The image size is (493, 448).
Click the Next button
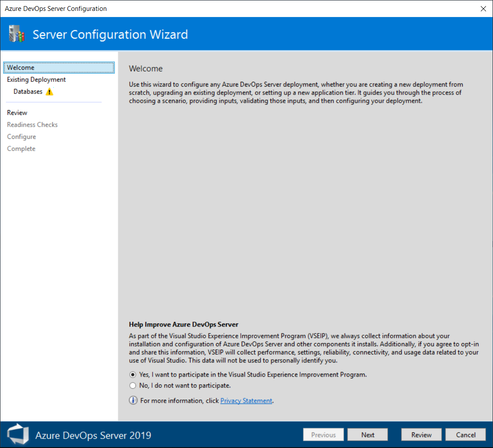coord(368,435)
